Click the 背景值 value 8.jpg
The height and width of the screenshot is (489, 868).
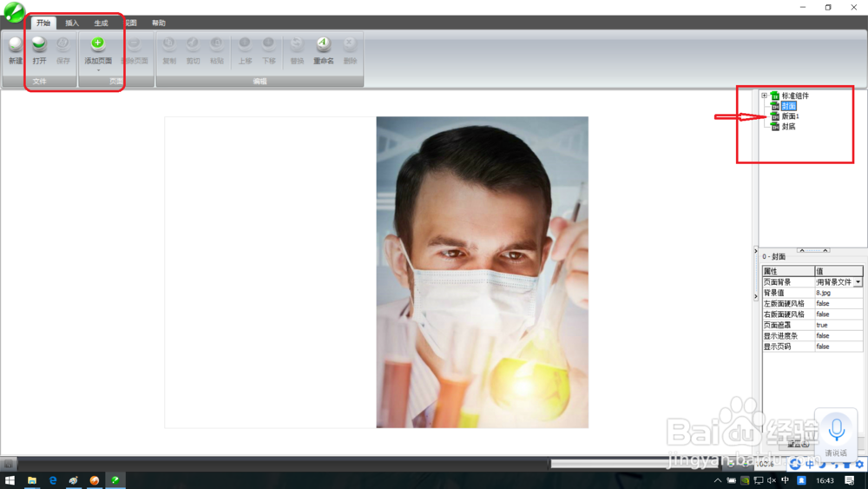(838, 293)
